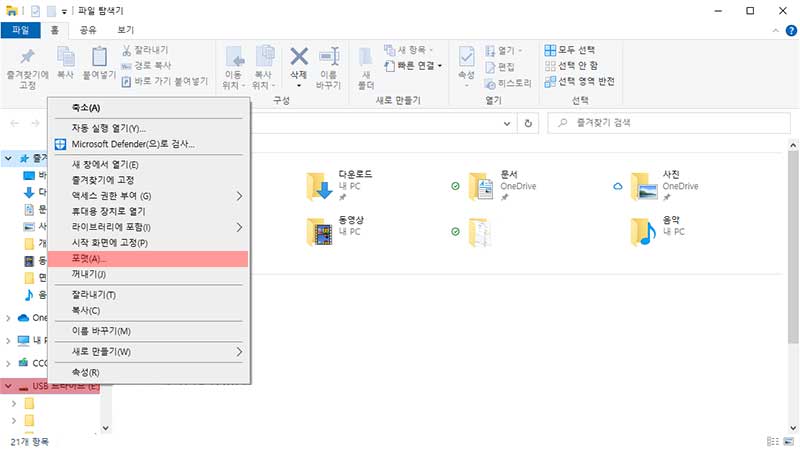The image size is (800, 451).
Task: Open the Pictures (사진) OneDrive folder
Action: [x=644, y=186]
